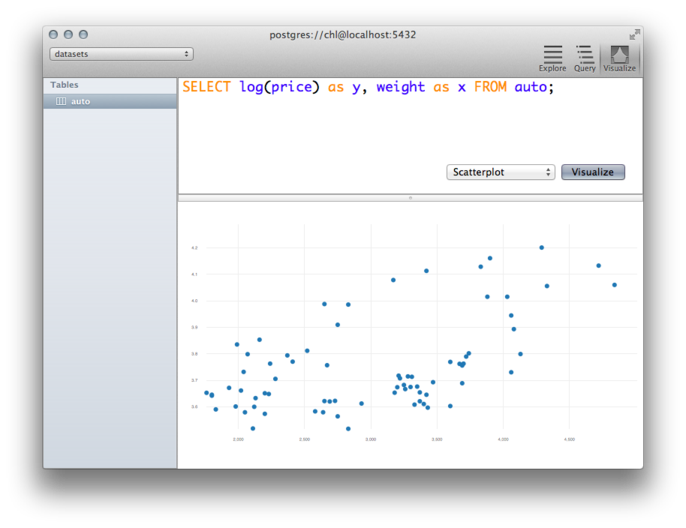Image resolution: width=686 pixels, height=528 pixels.
Task: Zoom the window with the green button
Action: point(83,35)
